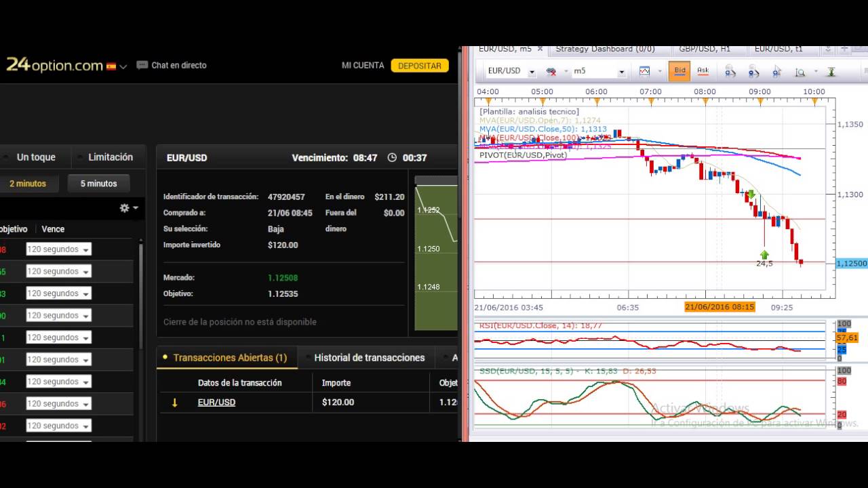Toggle the Bid price button
Screen dimensions: 868x488
tap(679, 70)
